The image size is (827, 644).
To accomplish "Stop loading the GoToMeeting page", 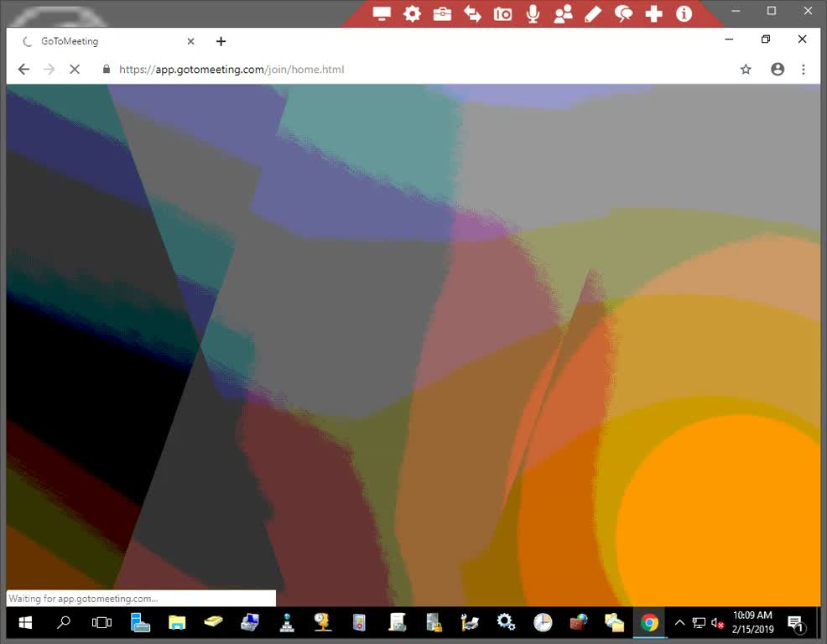I will (75, 70).
